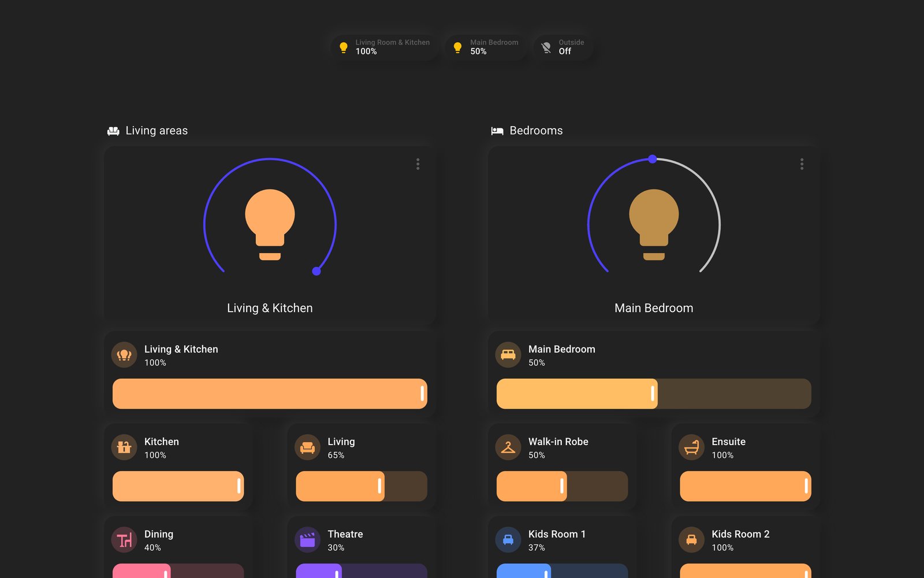Click the Living sofa icon
Viewport: 924px width, 578px height.
click(307, 447)
